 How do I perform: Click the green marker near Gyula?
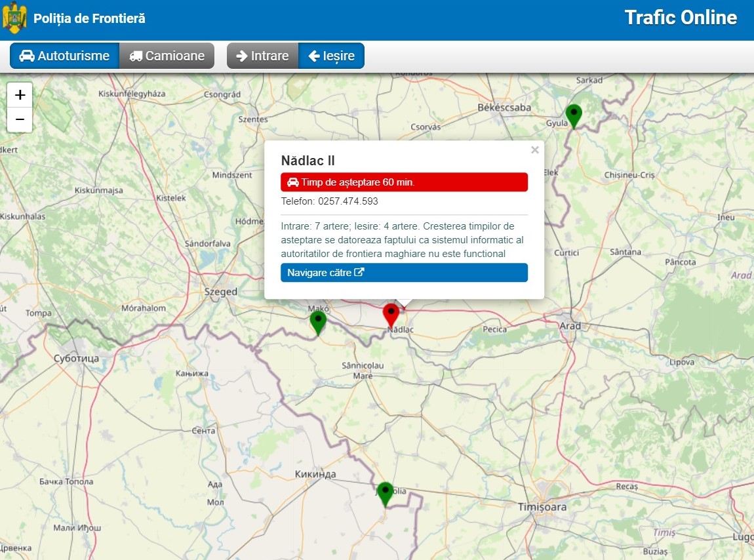pyautogui.click(x=574, y=115)
